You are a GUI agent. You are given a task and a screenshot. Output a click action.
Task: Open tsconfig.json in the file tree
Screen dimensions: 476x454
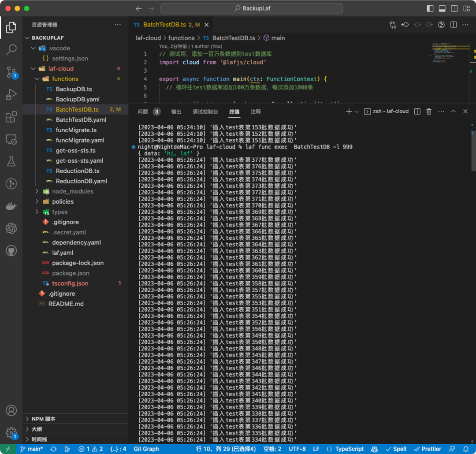click(x=70, y=283)
